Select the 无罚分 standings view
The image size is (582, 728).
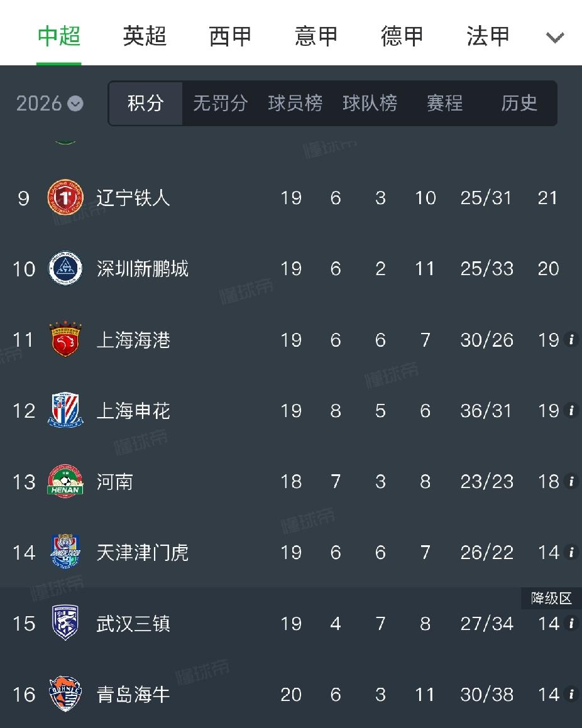tap(220, 103)
